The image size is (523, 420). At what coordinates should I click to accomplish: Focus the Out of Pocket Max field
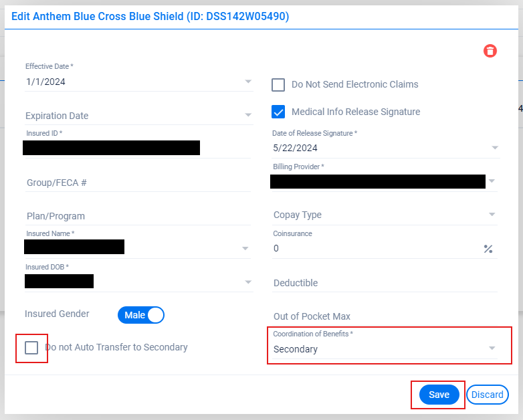tap(385, 316)
